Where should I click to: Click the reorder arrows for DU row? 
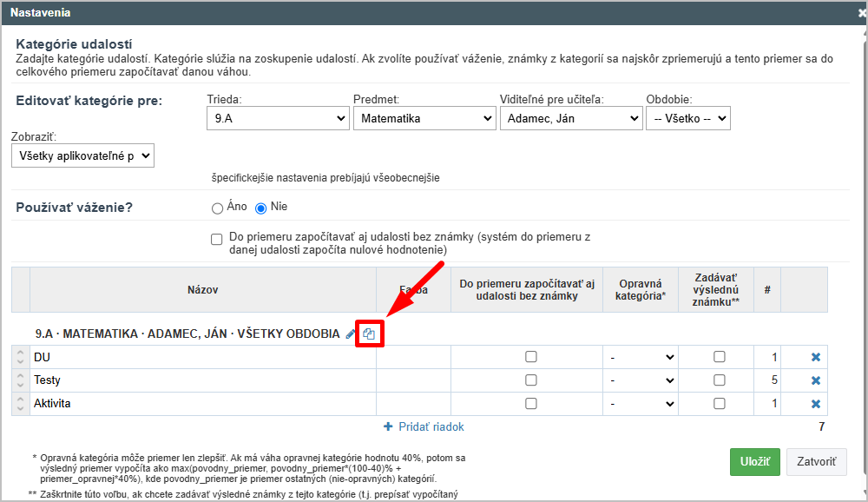pyautogui.click(x=21, y=357)
